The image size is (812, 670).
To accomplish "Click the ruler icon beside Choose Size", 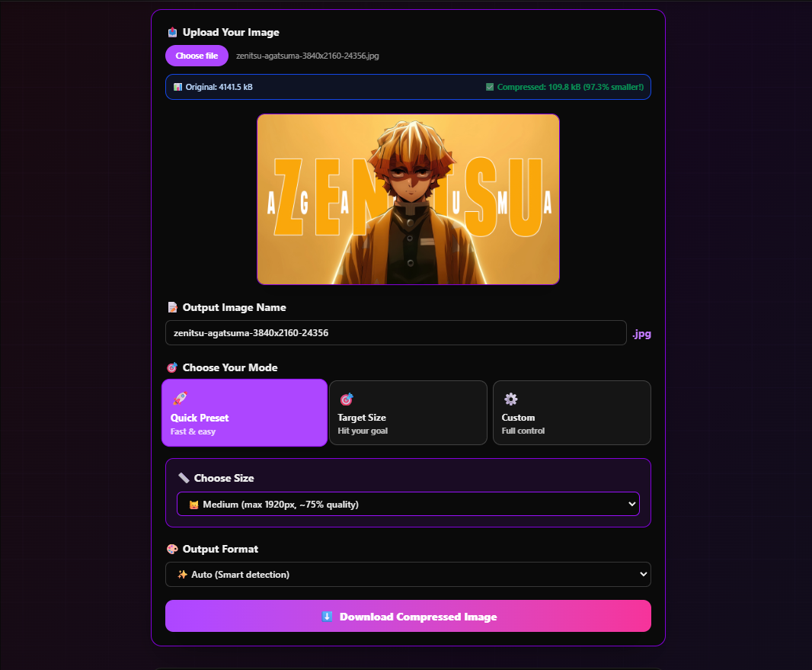I will pos(184,478).
